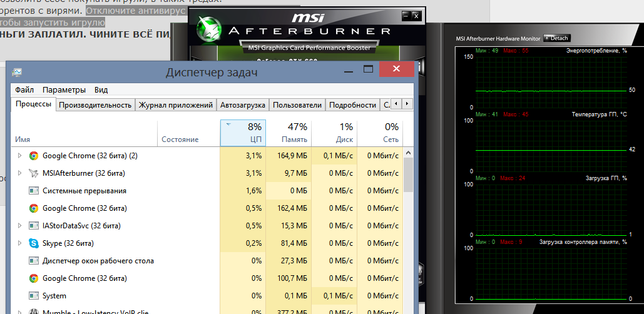This screenshot has width=644, height=314.
Task: Open the Вид menu
Action: pos(101,90)
